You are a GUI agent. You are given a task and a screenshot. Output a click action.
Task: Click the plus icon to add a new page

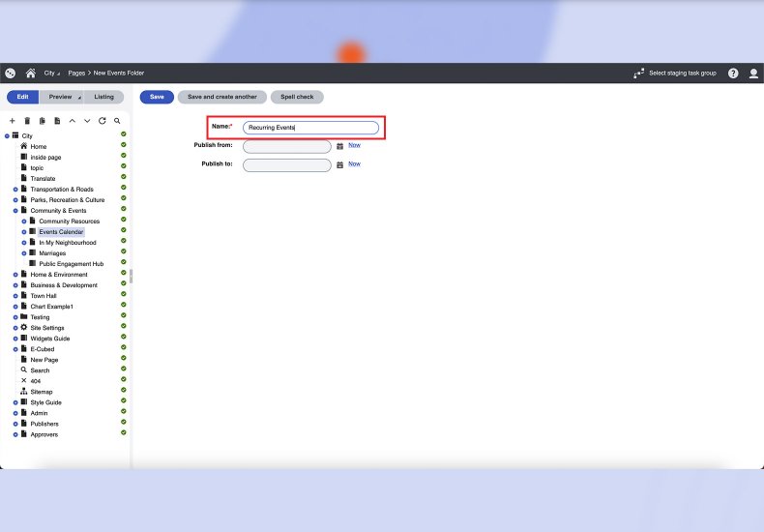tap(12, 121)
